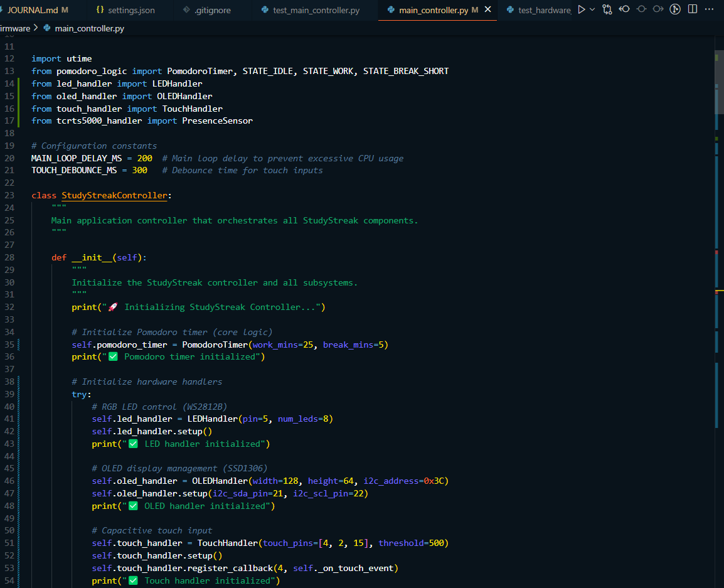
Task: Open the test_hardware tab
Action: (538, 9)
